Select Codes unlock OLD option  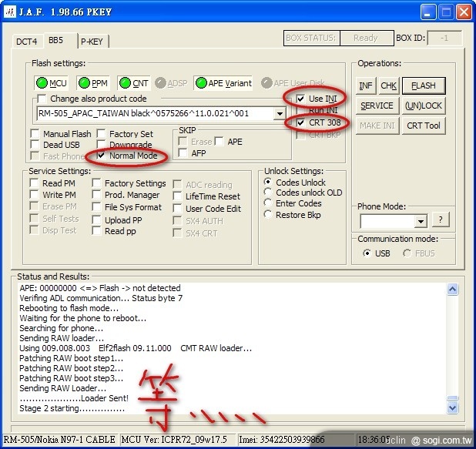coord(268,193)
